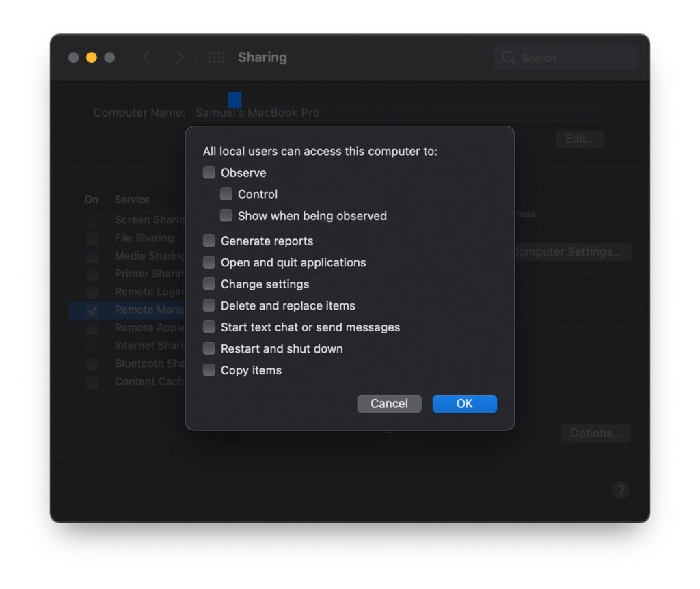The height and width of the screenshot is (589, 700).
Task: Click the On column header
Action: point(92,200)
